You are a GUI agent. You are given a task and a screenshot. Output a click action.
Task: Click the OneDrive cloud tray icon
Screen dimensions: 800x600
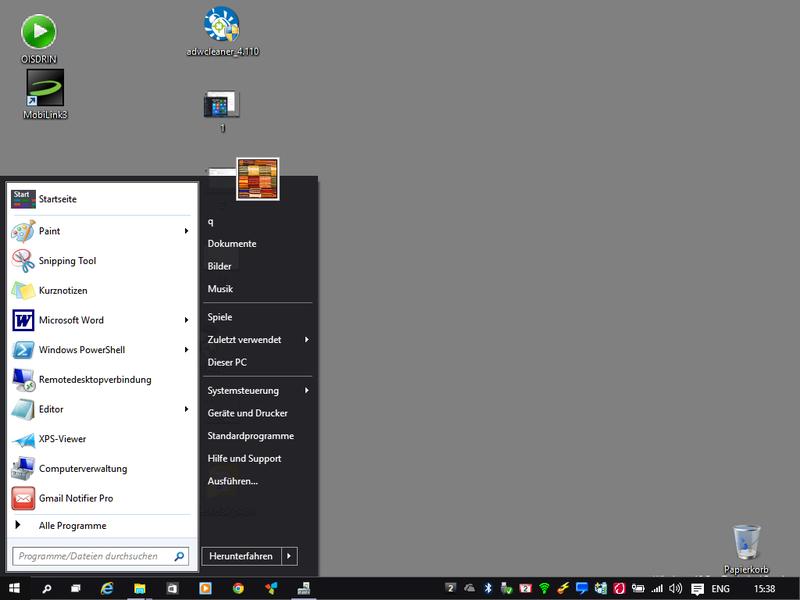click(469, 588)
